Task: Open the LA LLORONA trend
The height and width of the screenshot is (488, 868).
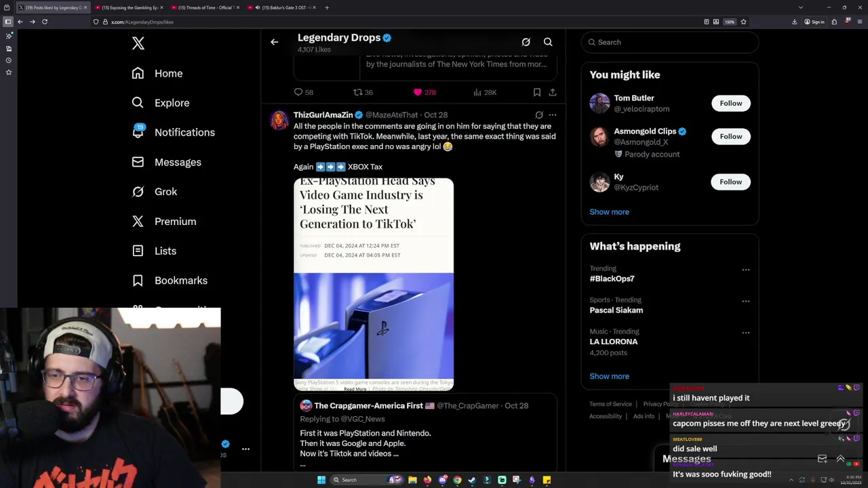Action: coord(613,342)
